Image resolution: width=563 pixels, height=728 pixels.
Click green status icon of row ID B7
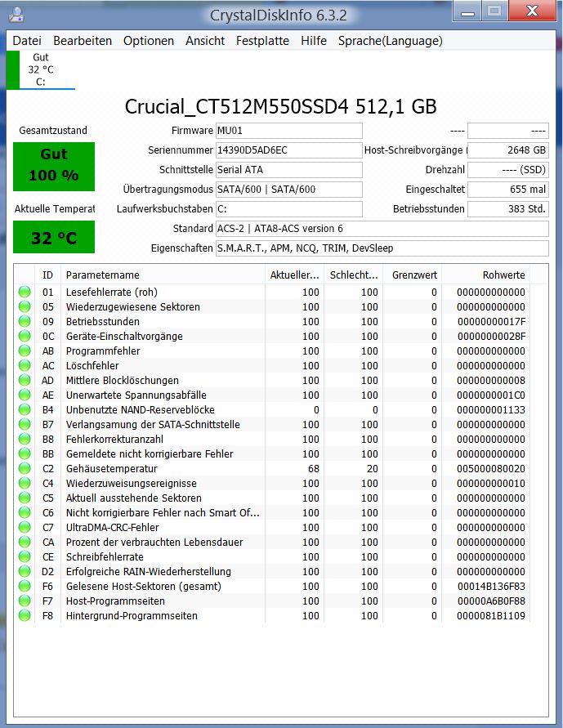25,424
